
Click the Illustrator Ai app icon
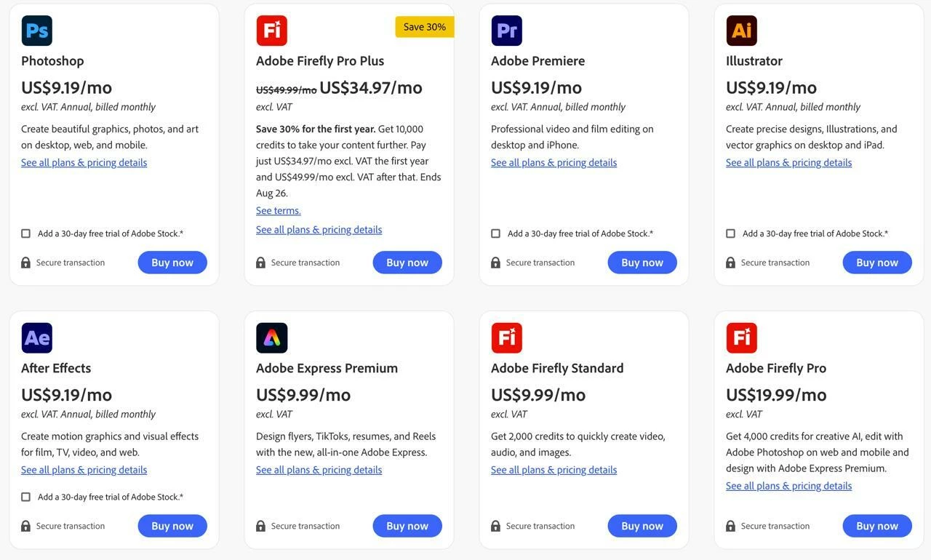(x=741, y=31)
